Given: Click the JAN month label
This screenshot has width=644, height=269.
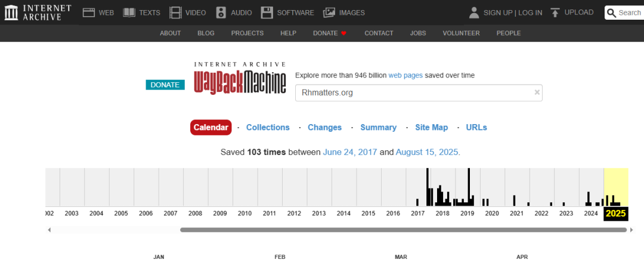Looking at the screenshot, I should click(x=159, y=257).
